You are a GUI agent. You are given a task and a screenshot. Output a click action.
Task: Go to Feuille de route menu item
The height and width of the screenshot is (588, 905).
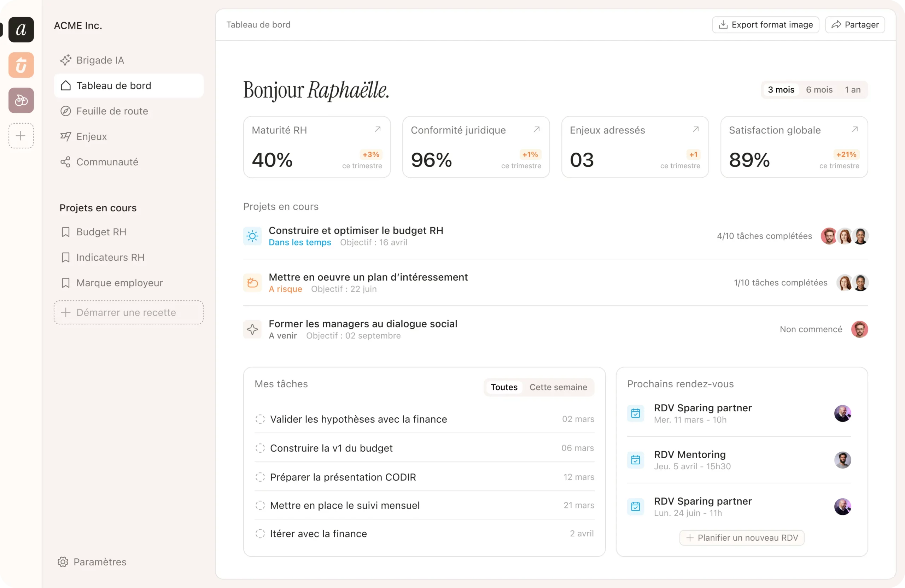[x=112, y=111]
